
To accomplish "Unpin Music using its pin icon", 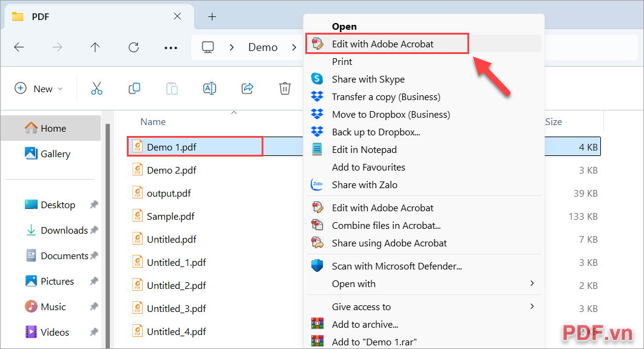I will click(94, 307).
